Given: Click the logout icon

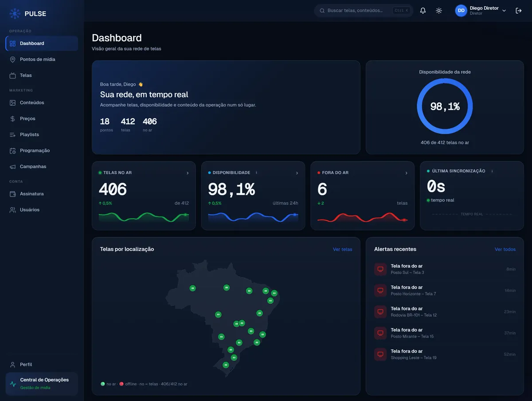Looking at the screenshot, I should [x=519, y=11].
